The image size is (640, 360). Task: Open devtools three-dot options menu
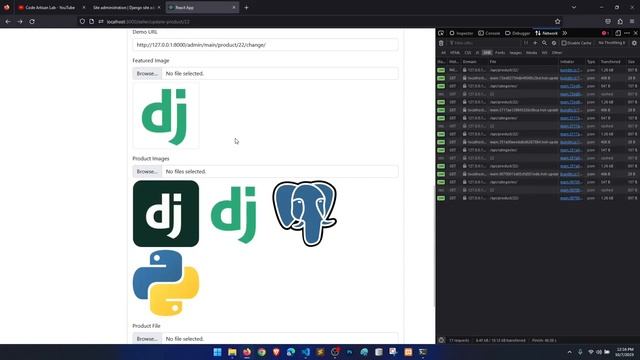coord(627,33)
